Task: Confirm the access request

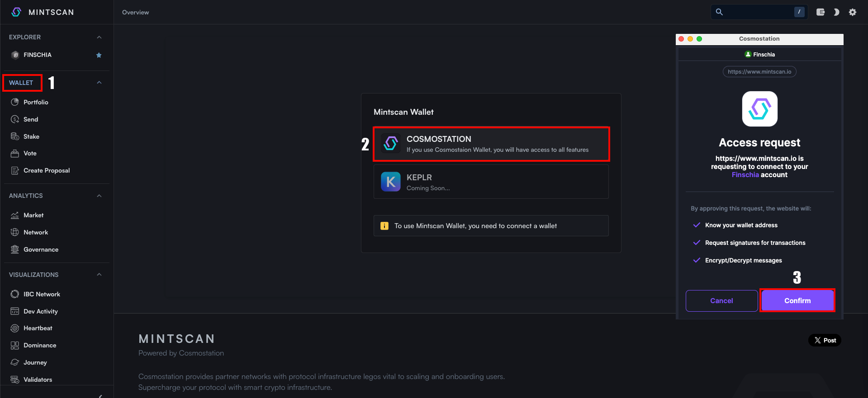Action: point(797,301)
